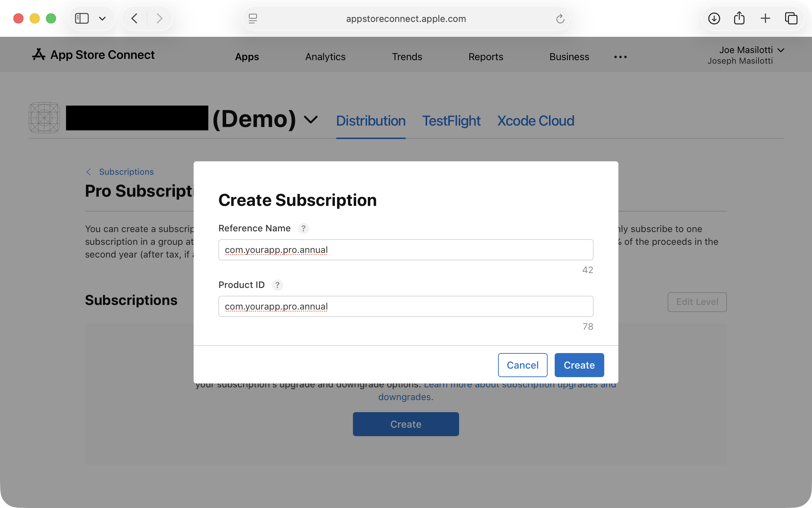Image resolution: width=812 pixels, height=508 pixels.
Task: Go forward with the Safari forward arrow
Action: (159, 18)
